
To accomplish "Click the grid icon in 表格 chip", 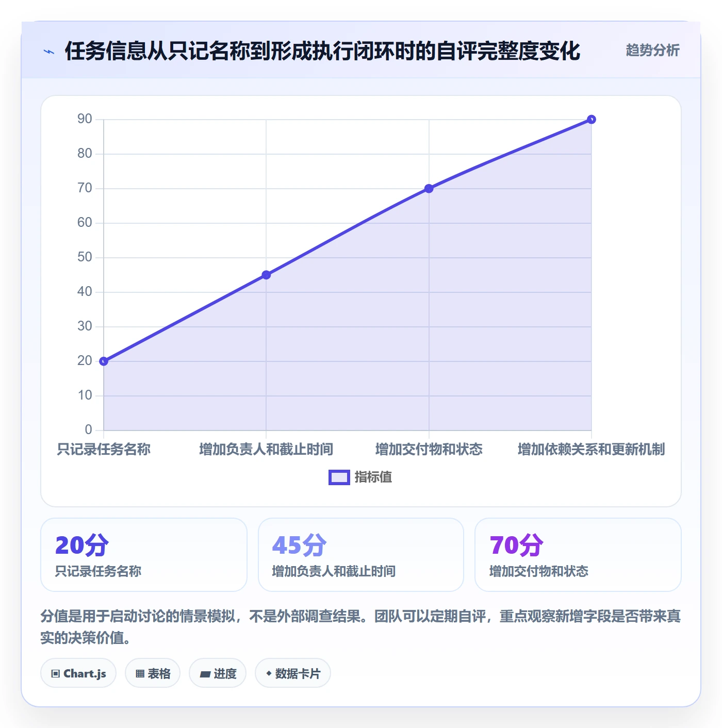I will (x=140, y=674).
